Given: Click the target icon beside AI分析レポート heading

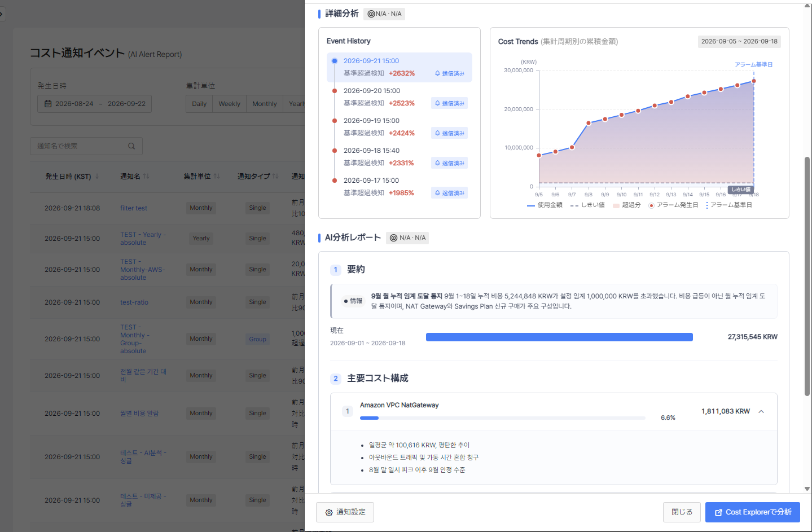Looking at the screenshot, I should pos(394,238).
